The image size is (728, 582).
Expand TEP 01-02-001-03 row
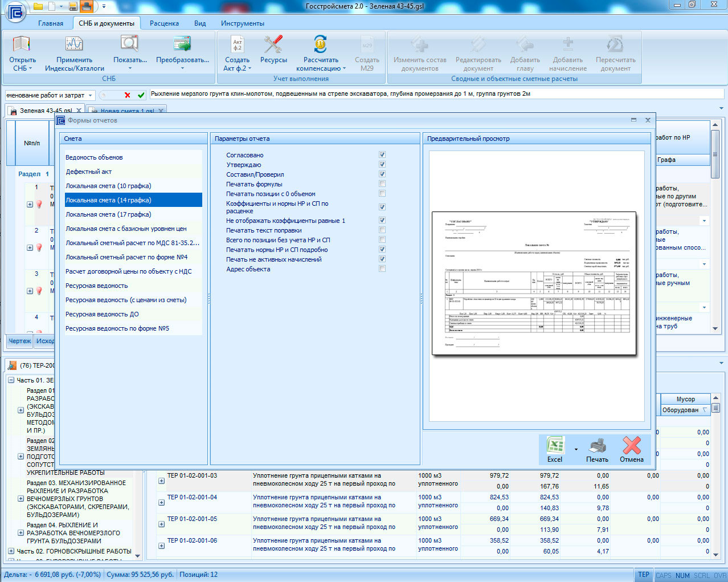[161, 481]
